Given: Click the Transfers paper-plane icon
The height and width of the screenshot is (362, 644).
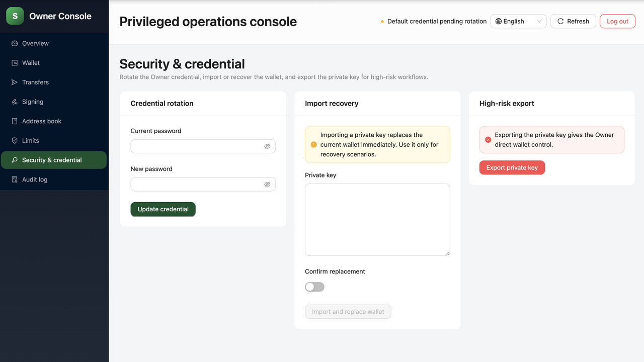Looking at the screenshot, I should [x=15, y=82].
